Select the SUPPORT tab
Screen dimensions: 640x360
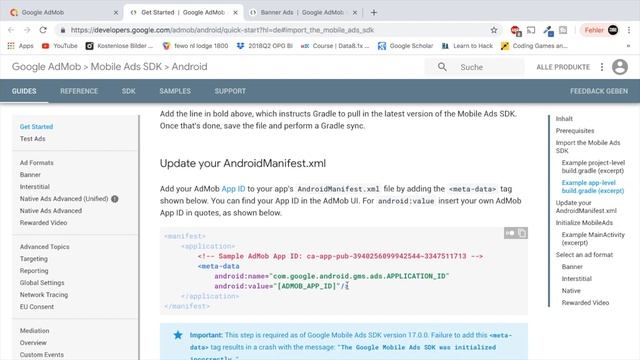point(230,91)
